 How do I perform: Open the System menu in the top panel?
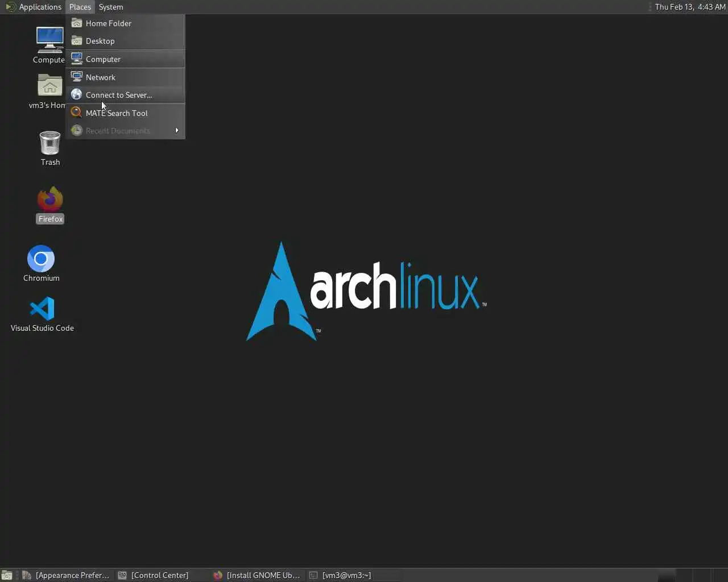tap(111, 7)
